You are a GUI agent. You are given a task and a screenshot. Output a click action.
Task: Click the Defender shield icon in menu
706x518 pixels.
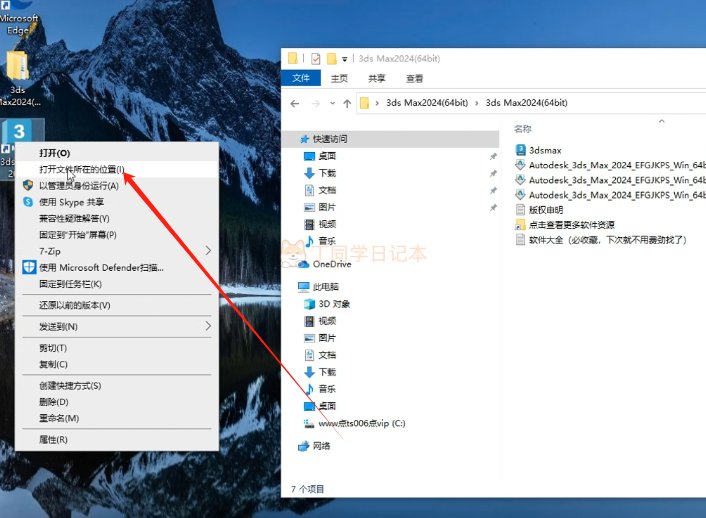click(29, 267)
